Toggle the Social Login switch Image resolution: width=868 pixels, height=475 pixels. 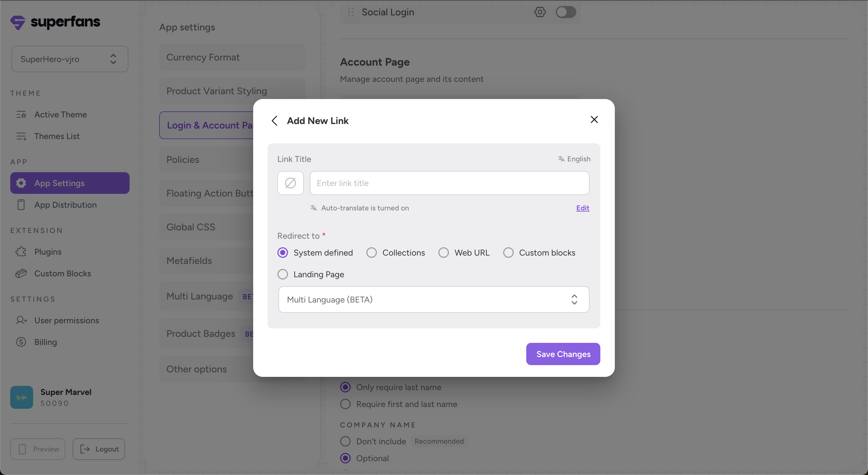(x=566, y=12)
